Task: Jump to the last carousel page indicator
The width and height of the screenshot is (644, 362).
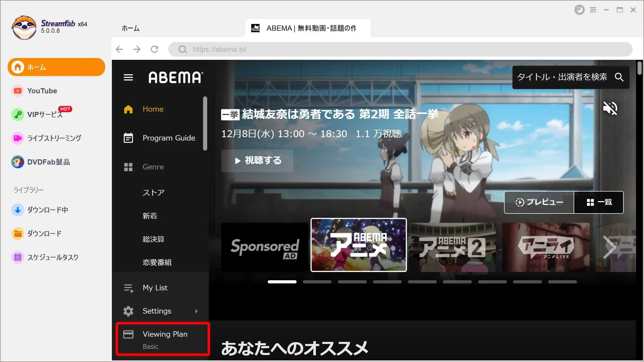Action: (x=563, y=282)
